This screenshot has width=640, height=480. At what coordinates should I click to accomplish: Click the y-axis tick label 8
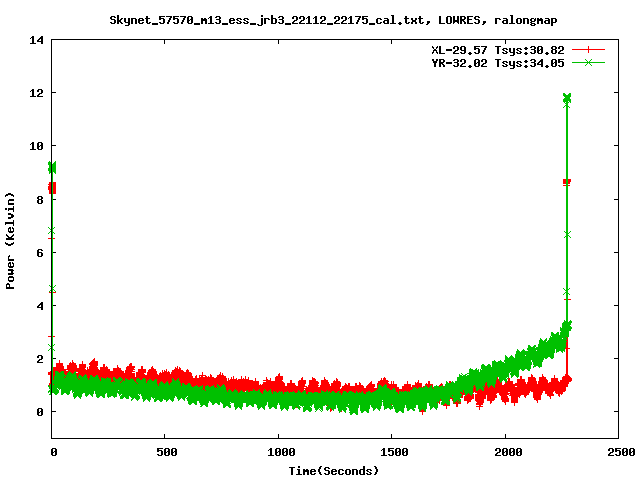click(40, 200)
